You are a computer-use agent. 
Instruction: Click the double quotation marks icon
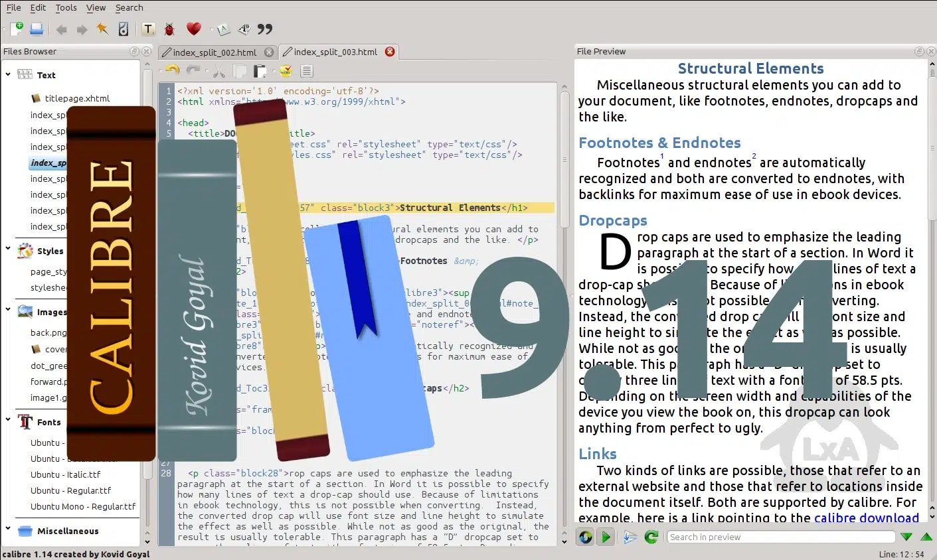(x=265, y=29)
